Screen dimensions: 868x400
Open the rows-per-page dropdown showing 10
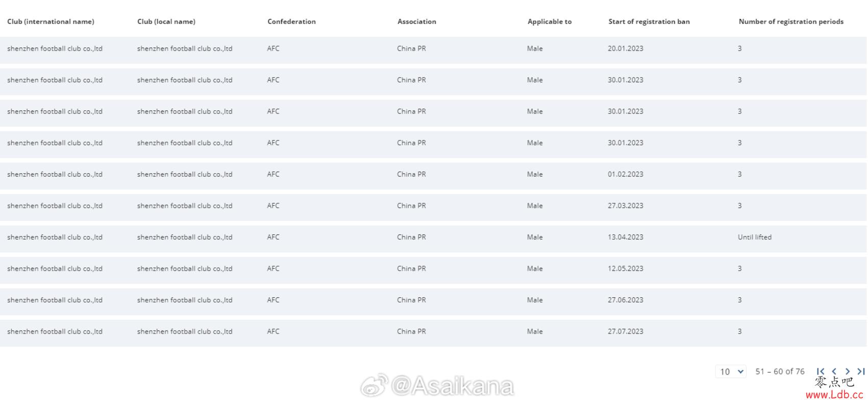731,372
